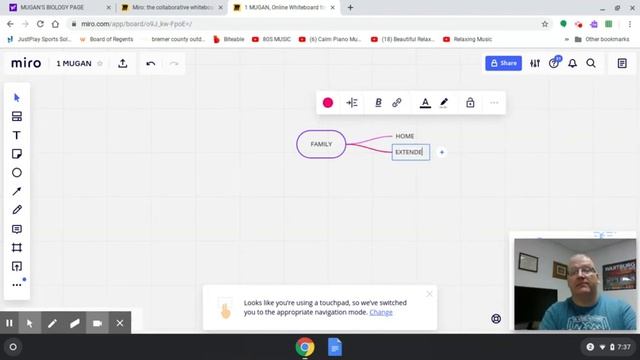Select the Comment tool

17,229
